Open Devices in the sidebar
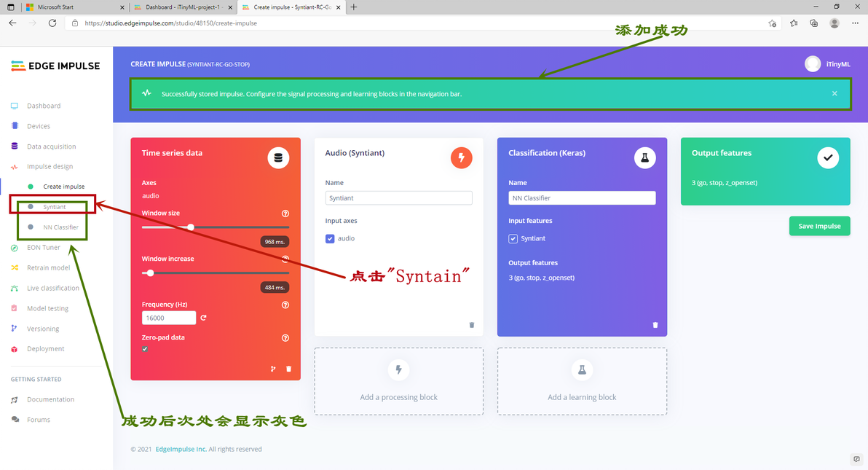Screen dimensions: 868x470 [39, 126]
